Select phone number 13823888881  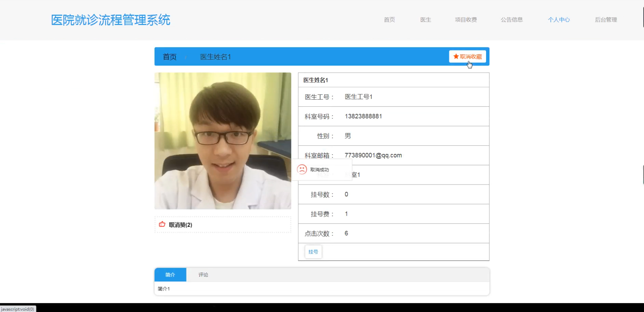coord(363,116)
